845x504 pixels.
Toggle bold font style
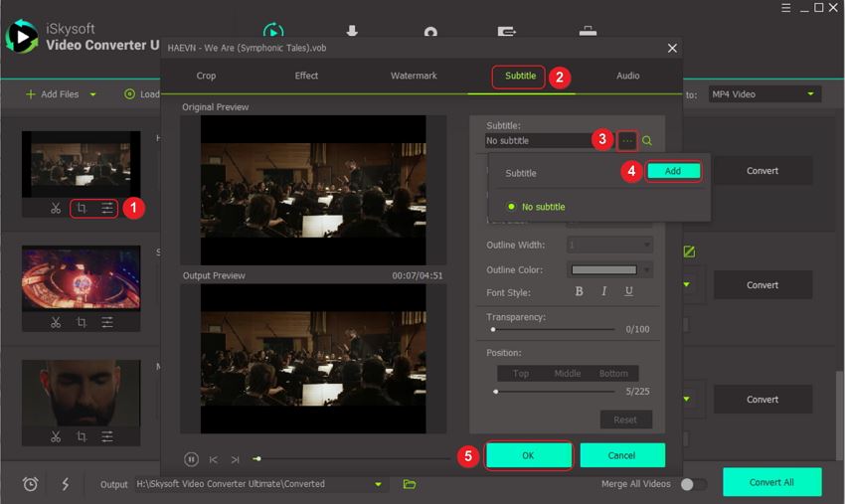pos(580,291)
